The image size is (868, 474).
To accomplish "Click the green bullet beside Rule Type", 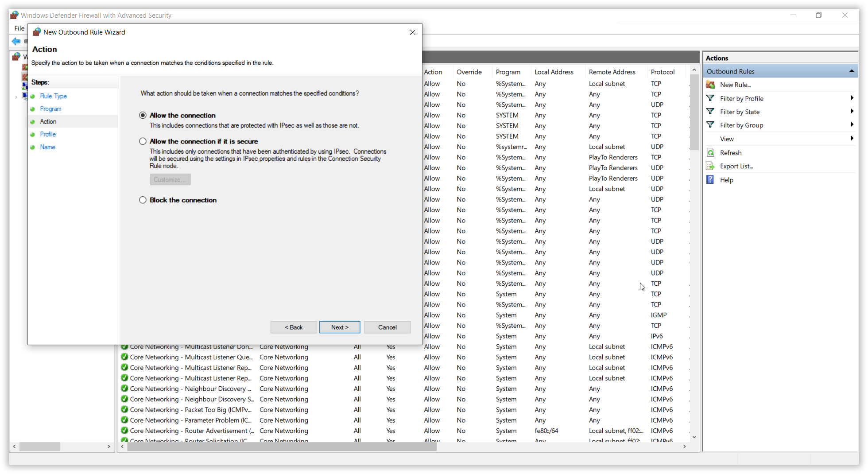I will click(x=32, y=97).
